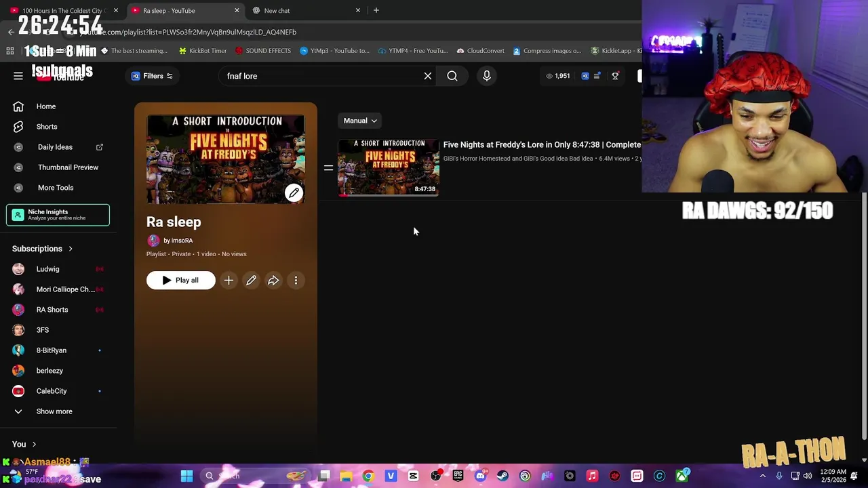The image size is (868, 488).
Task: Open the browser apps grid icon
Action: point(10,51)
